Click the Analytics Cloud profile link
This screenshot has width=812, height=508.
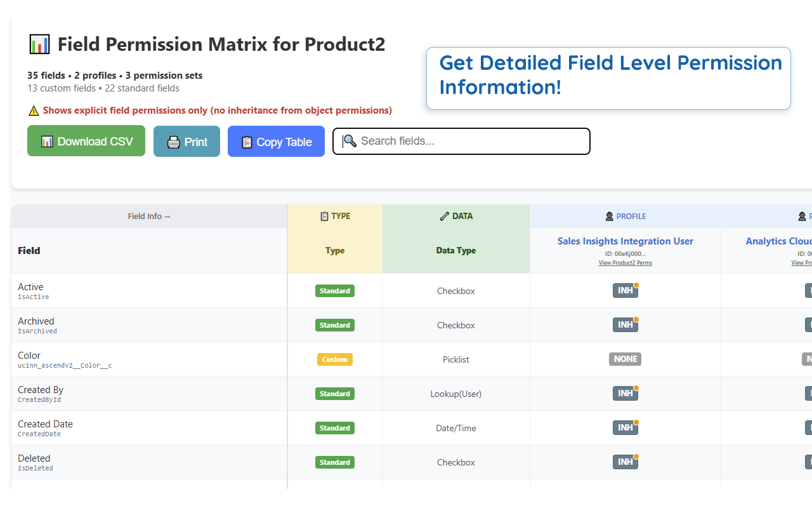[x=779, y=241]
